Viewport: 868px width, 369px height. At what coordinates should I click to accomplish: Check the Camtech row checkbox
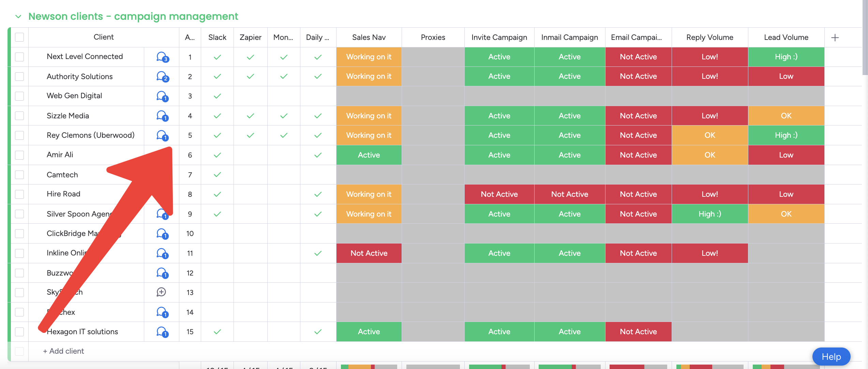[19, 175]
